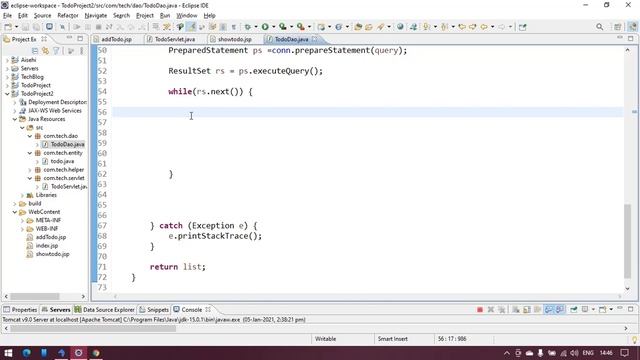Click Last Edit Location arrow icon
Screen dimensions: 640x360
(462, 27)
